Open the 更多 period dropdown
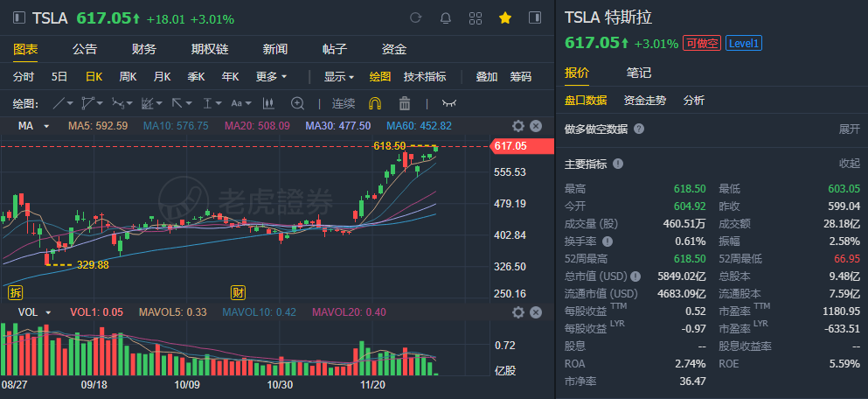The image size is (868, 399). 271,77
